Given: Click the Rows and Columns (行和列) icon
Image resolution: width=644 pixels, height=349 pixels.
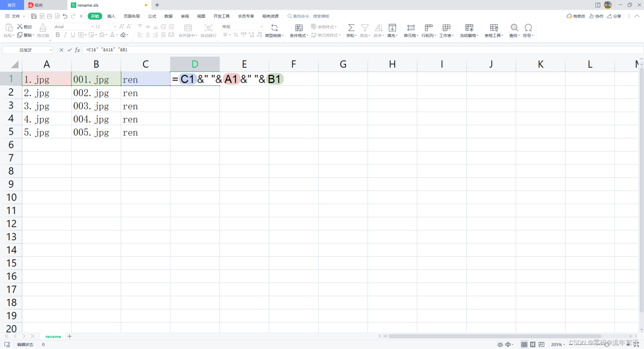Looking at the screenshot, I should (x=429, y=28).
